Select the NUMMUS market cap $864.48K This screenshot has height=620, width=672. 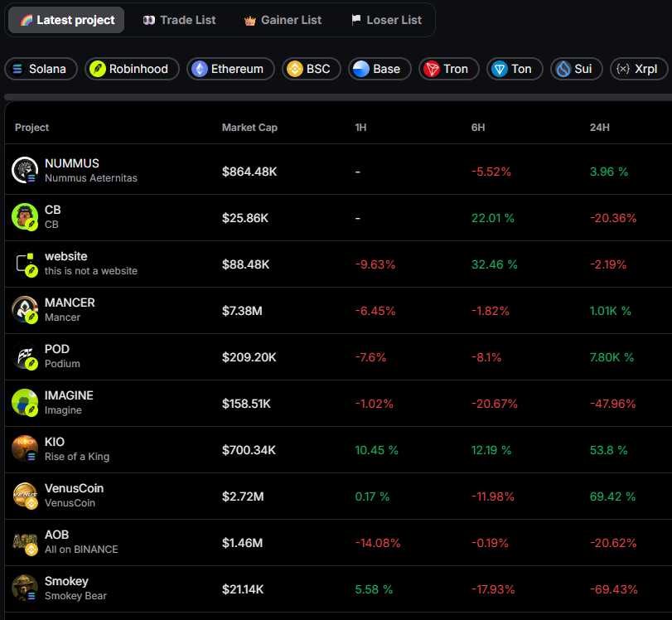point(249,172)
